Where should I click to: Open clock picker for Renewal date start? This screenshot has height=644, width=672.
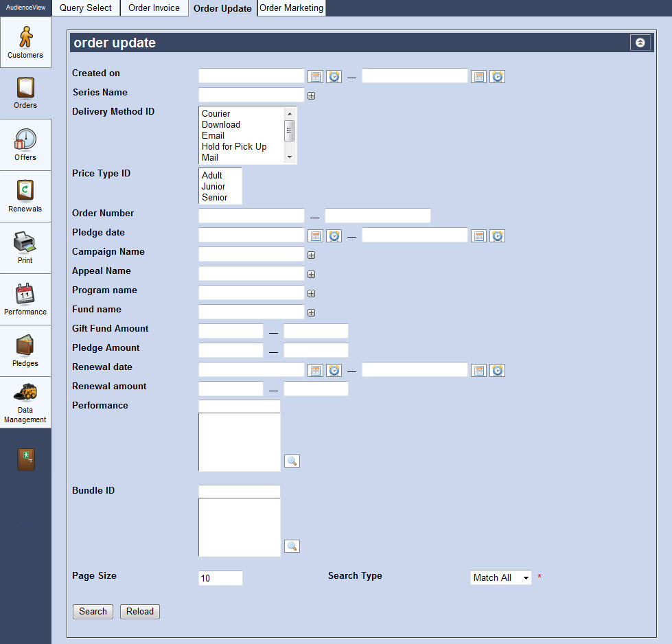click(x=334, y=371)
